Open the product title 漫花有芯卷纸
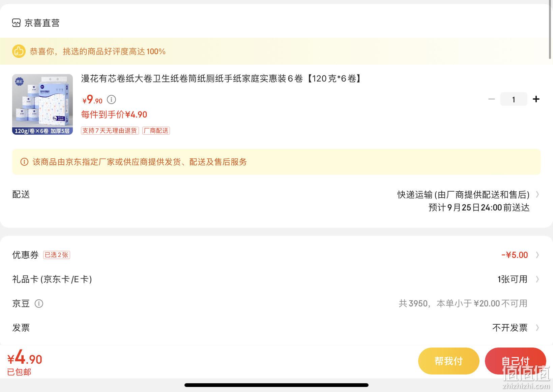 click(x=222, y=78)
